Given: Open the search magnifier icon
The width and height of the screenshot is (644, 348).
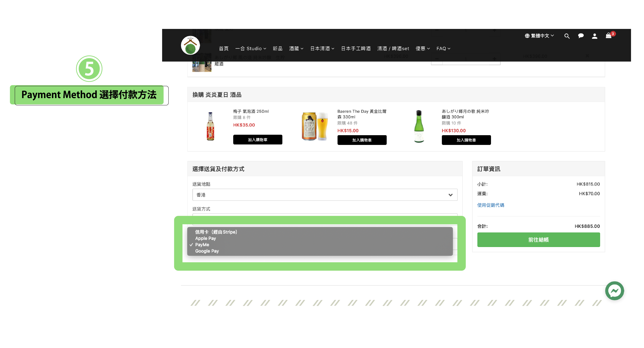Looking at the screenshot, I should pyautogui.click(x=567, y=36).
